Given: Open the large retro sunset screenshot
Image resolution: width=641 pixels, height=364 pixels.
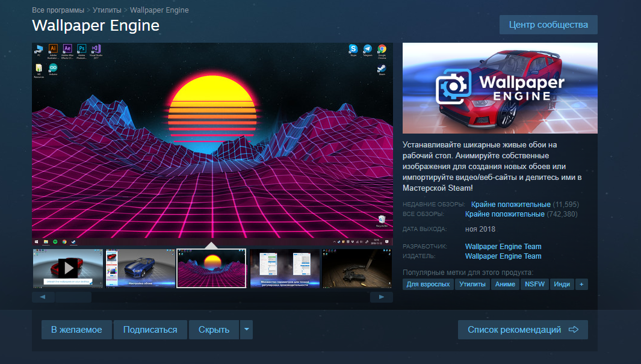Looking at the screenshot, I should [x=212, y=144].
